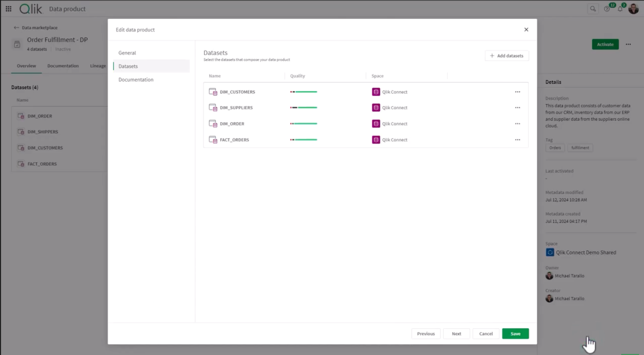Click the DIM_SUPPLIERS quality bar
The image size is (644, 355).
click(x=303, y=108)
